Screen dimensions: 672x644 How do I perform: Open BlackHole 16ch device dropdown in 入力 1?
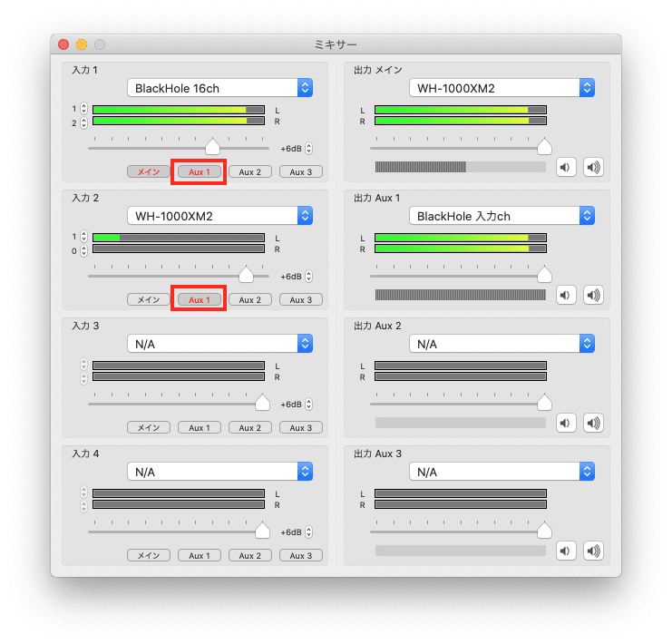[x=219, y=88]
